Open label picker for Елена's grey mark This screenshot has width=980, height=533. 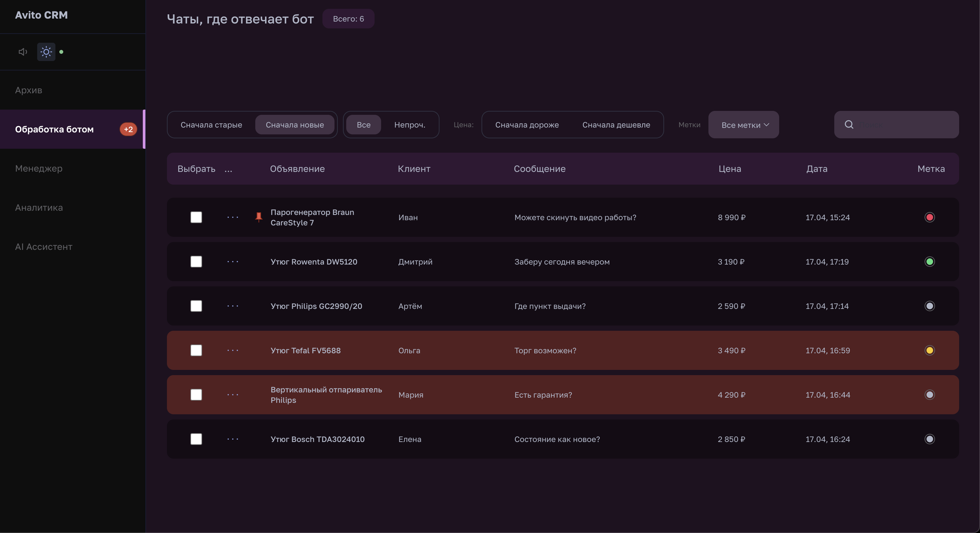coord(929,439)
